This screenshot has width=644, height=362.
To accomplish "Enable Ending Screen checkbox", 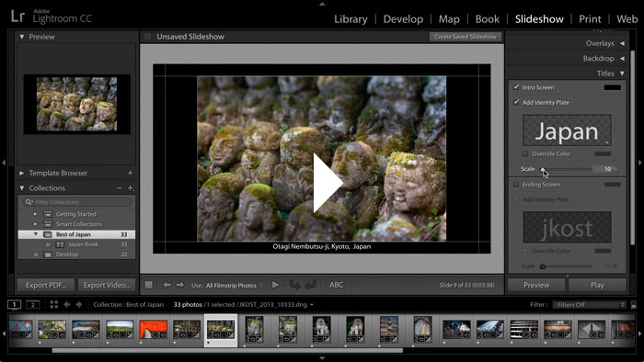I will point(516,185).
